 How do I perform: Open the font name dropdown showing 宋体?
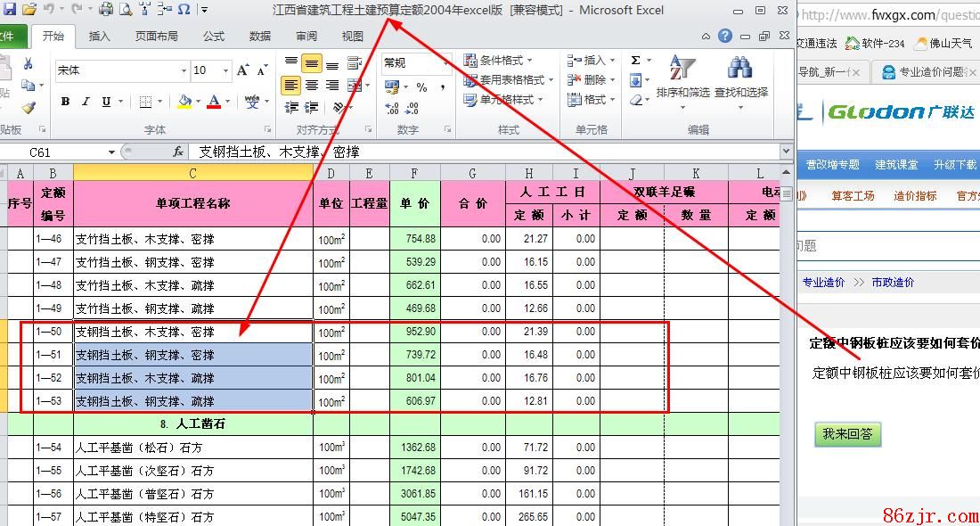click(x=184, y=70)
